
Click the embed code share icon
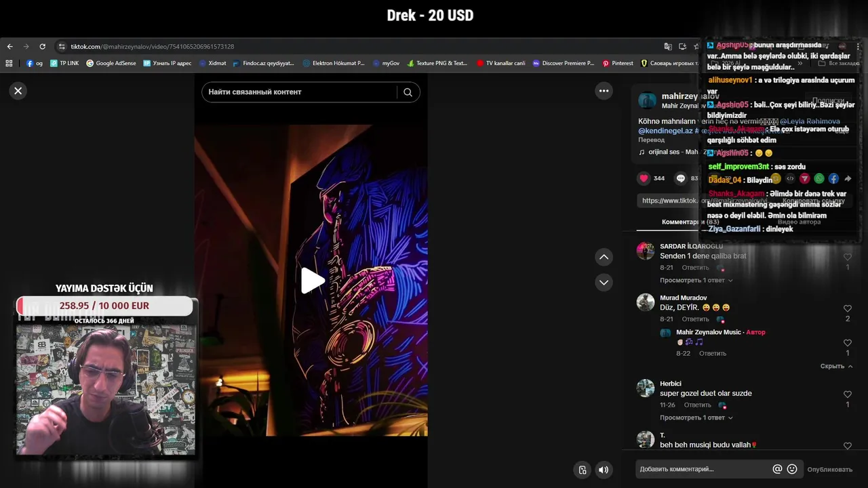coord(790,179)
